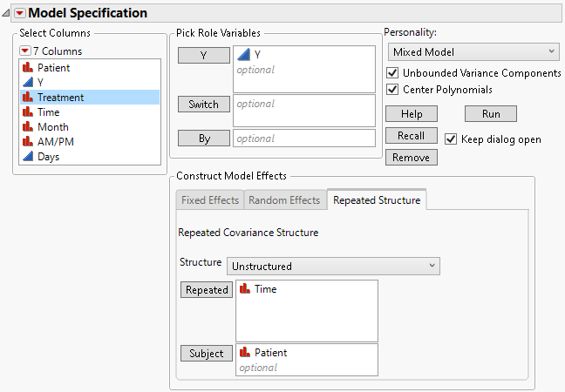Viewport: 565px width, 392px height.
Task: Click the red triangle beside 7 Columns
Action: [x=25, y=51]
